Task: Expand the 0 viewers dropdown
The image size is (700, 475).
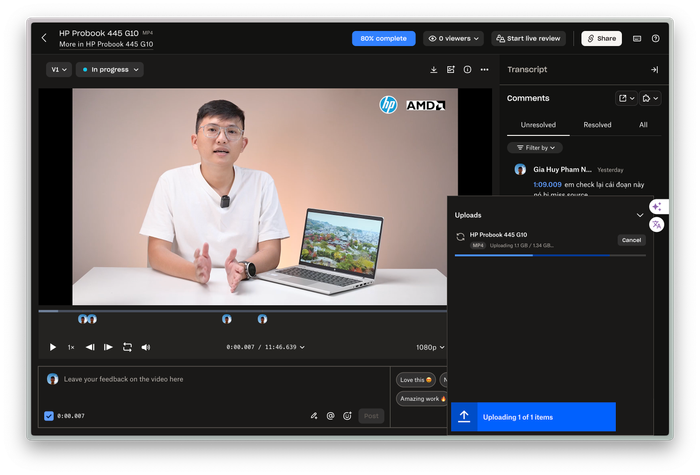Action: coord(454,38)
